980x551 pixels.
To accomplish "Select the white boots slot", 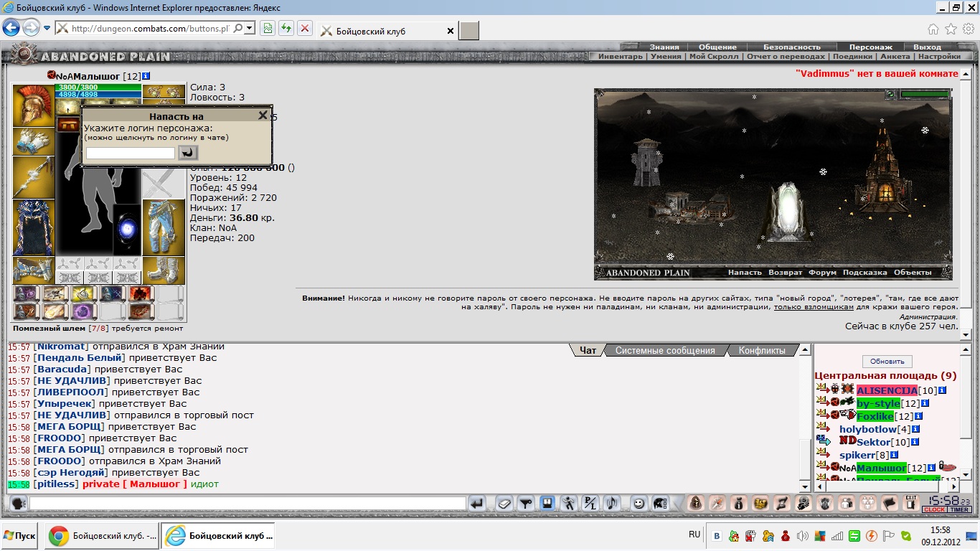I will click(164, 270).
